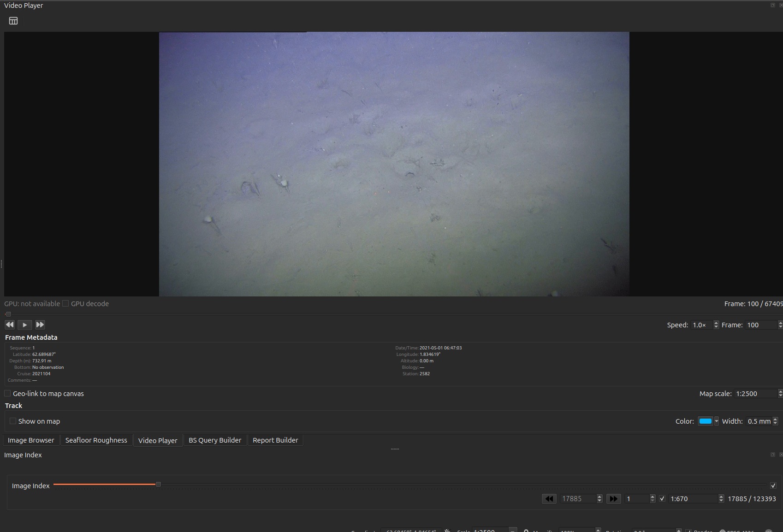Start video playback with the play button
Screen dimensions: 783x532
coord(25,325)
